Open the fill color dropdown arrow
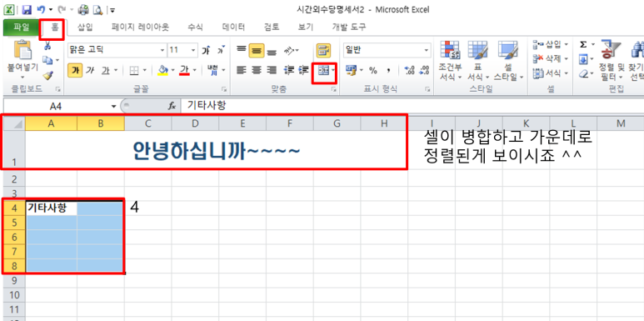This screenshot has height=321, width=644. tap(173, 70)
